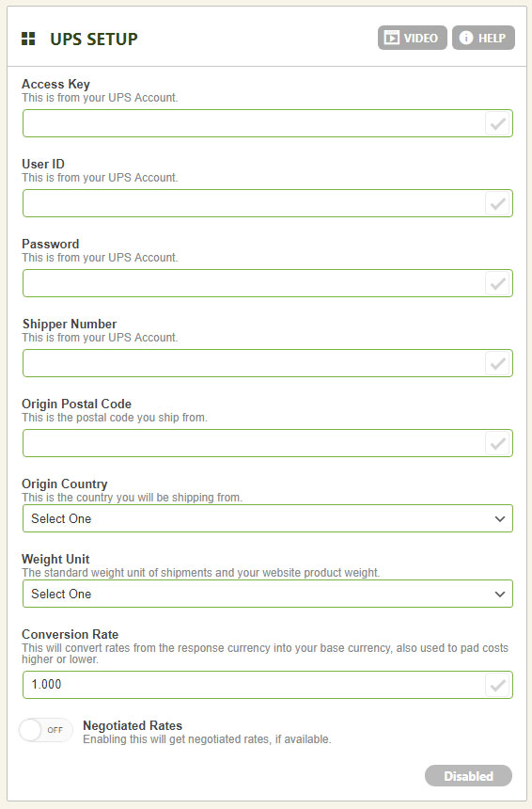Click the info icon on Help button
This screenshot has height=809, width=532.
[x=466, y=38]
